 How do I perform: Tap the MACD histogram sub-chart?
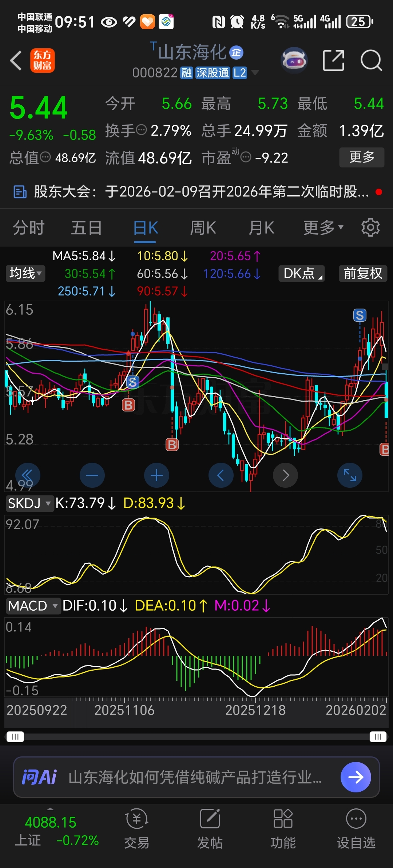(196, 656)
